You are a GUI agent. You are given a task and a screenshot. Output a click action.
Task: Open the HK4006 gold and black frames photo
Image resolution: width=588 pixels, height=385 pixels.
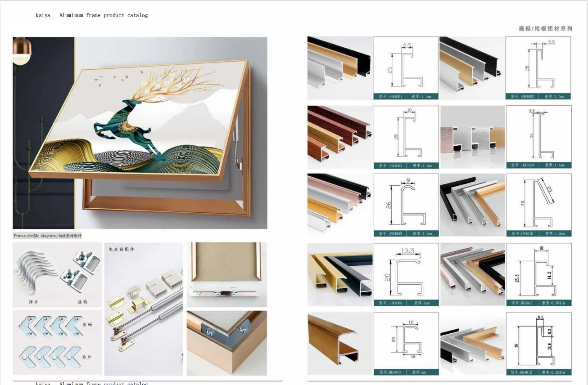(x=340, y=275)
